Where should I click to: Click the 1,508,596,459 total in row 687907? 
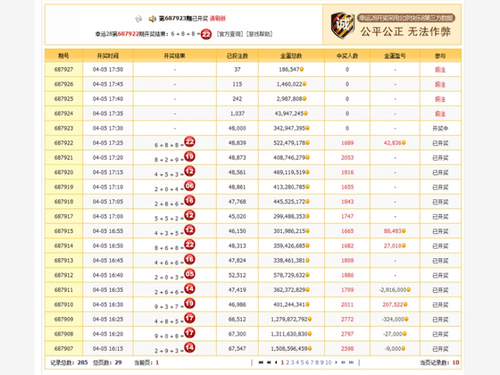[x=289, y=349]
